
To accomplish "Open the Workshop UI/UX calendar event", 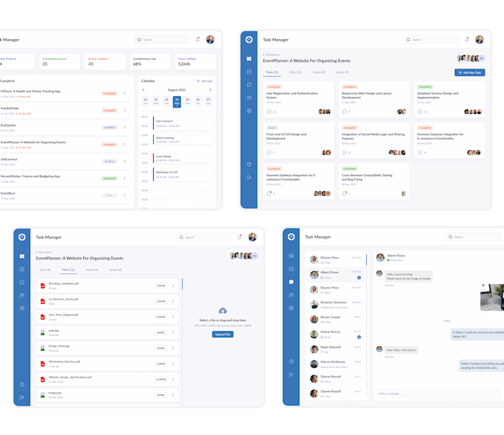I will point(183,174).
